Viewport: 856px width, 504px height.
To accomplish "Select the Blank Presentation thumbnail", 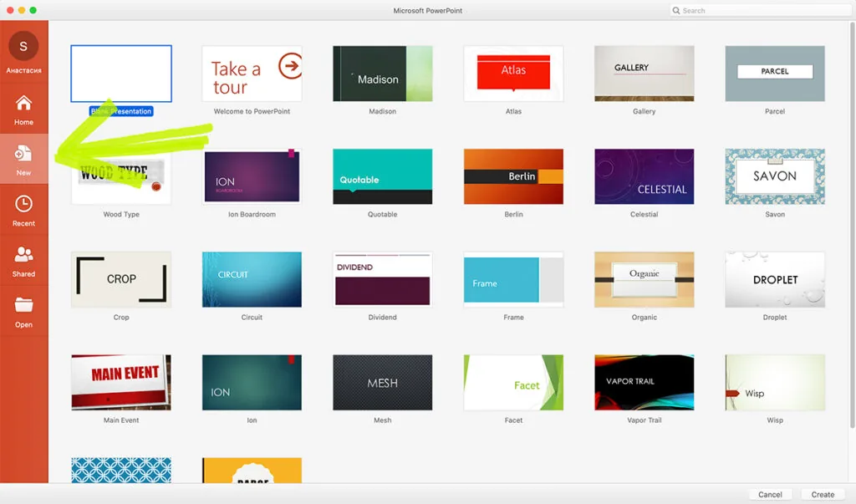I will point(121,74).
